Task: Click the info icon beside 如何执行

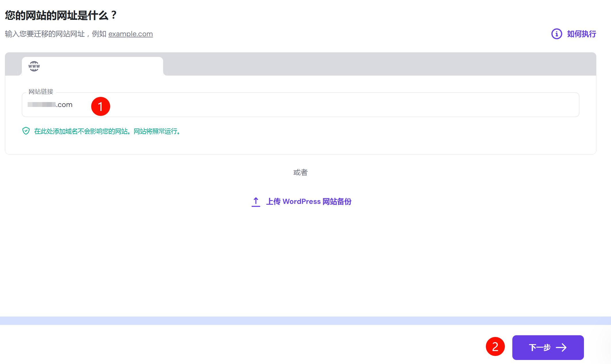Action: (x=557, y=34)
